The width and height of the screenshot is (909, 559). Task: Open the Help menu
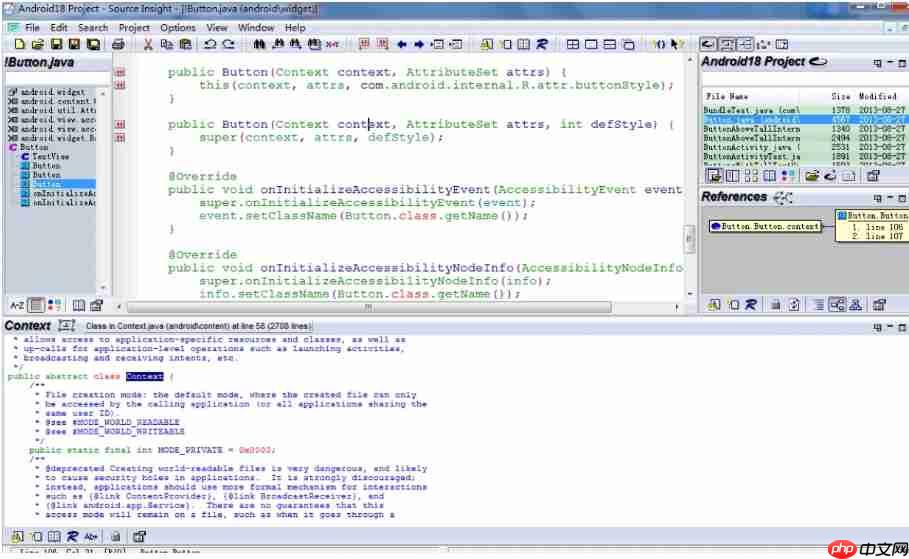click(295, 28)
